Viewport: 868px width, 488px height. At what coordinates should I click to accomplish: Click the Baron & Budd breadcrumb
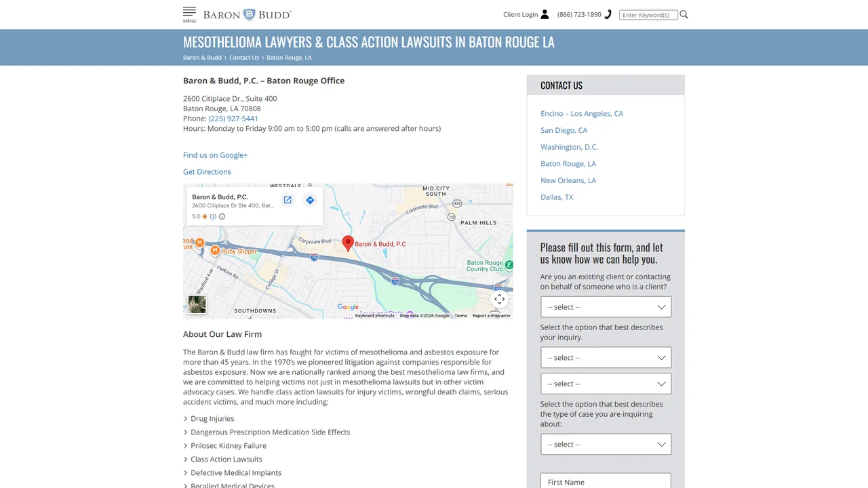coord(202,58)
